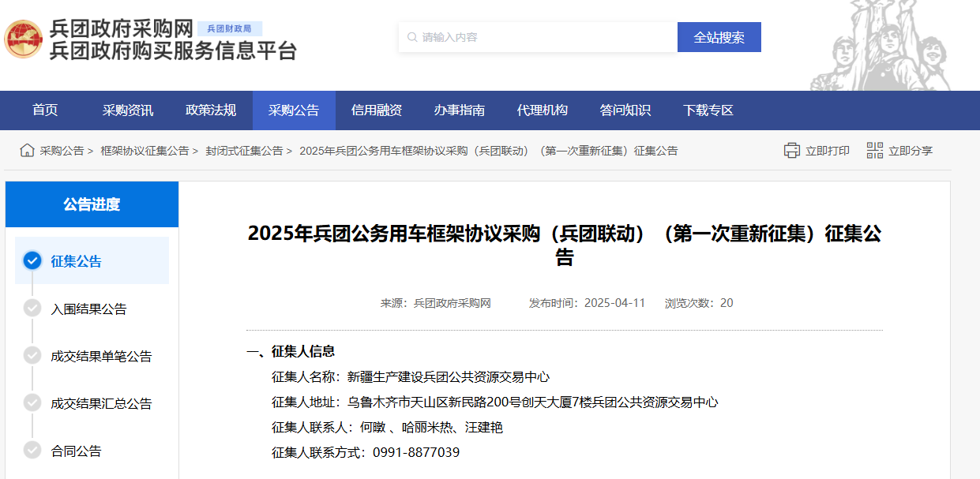Image resolution: width=980 pixels, height=479 pixels.
Task: Click the printer icon beside 立即打印
Action: point(791,150)
